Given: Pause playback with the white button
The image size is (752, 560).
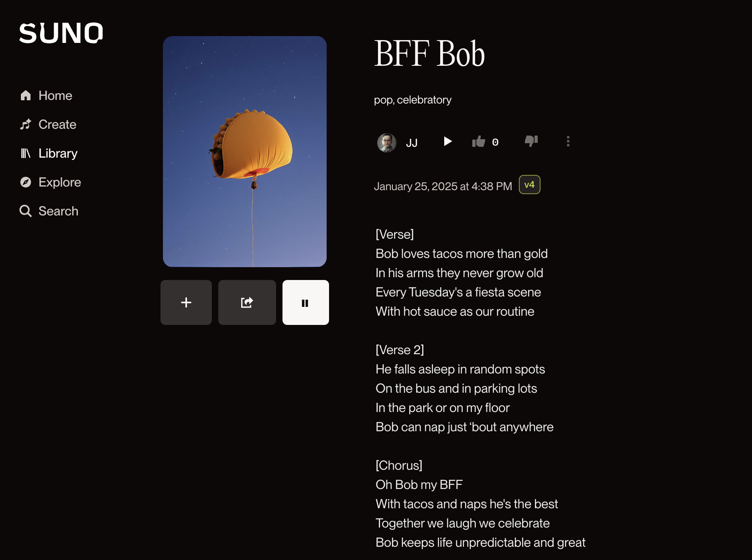Looking at the screenshot, I should 305,302.
